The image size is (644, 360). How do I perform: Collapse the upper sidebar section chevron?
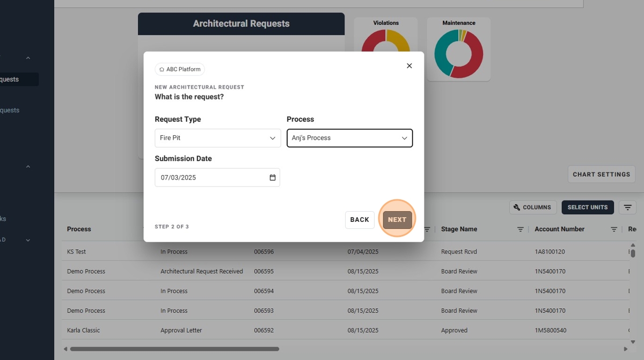[x=28, y=58]
